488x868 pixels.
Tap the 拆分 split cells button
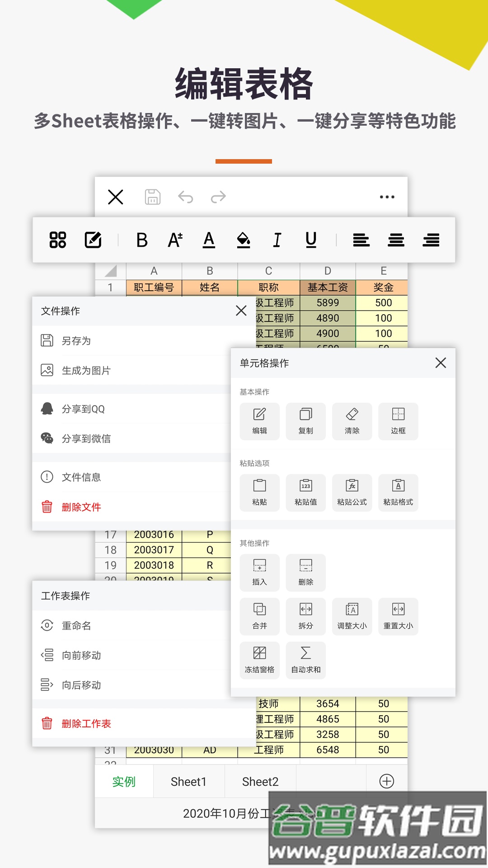coord(306,617)
